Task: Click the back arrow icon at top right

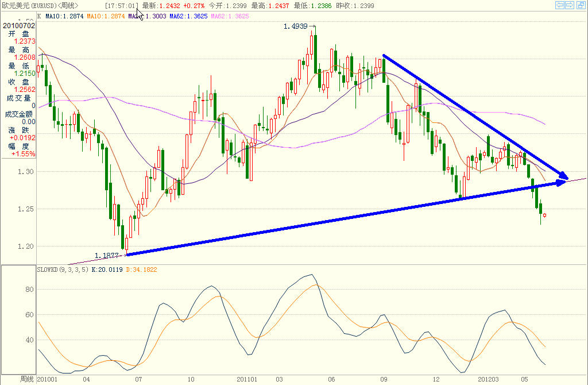Action: [560, 5]
